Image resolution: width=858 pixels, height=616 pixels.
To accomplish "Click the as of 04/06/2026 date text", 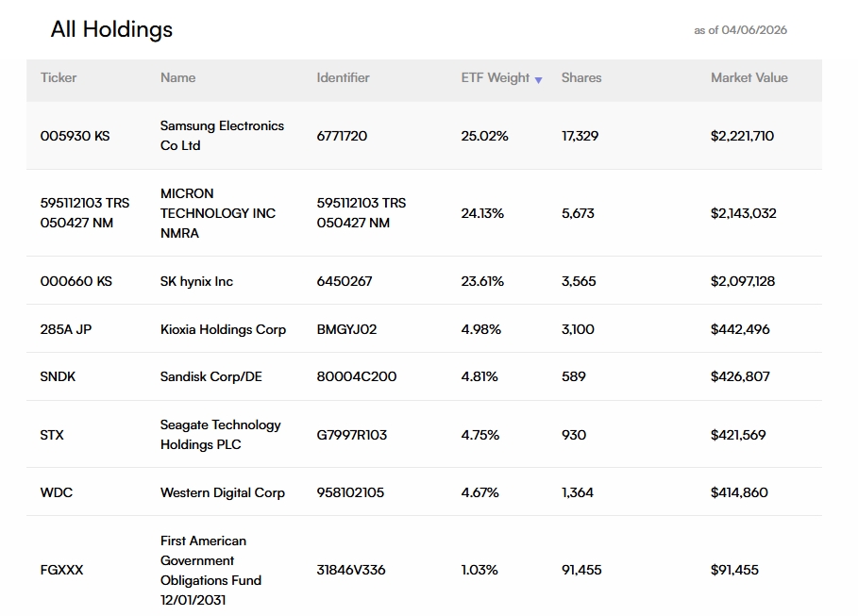I will pyautogui.click(x=740, y=30).
